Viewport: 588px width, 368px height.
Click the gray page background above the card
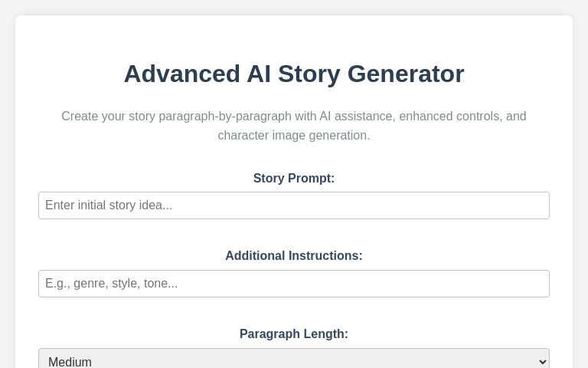point(294,7)
